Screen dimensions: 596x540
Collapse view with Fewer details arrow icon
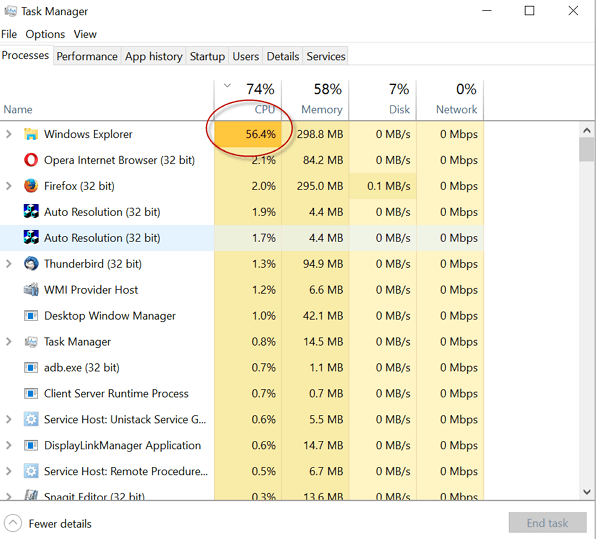click(13, 523)
